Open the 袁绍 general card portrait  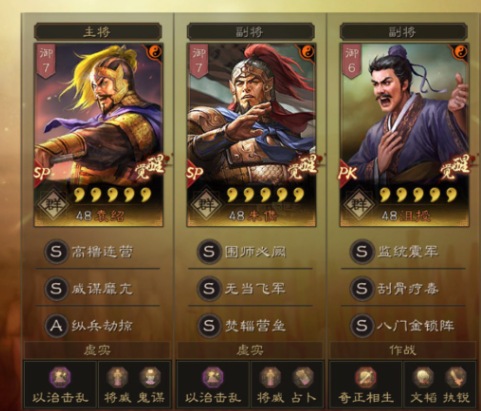(x=98, y=135)
